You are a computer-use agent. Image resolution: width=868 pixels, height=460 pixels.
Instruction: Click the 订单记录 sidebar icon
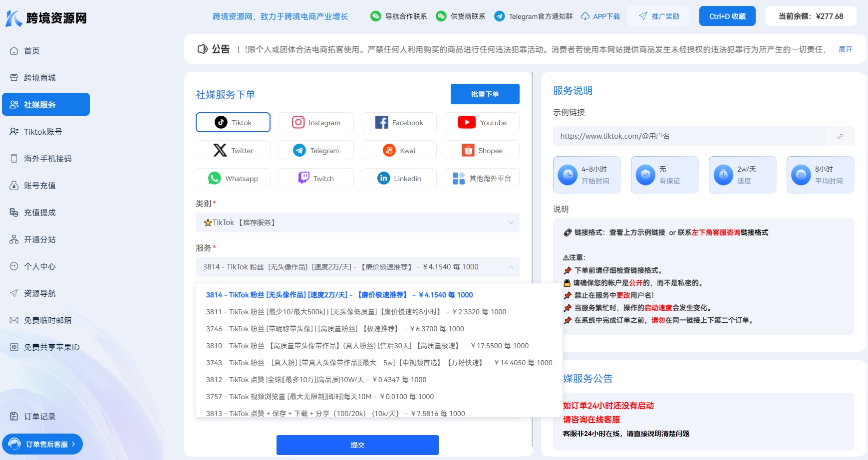tap(14, 417)
